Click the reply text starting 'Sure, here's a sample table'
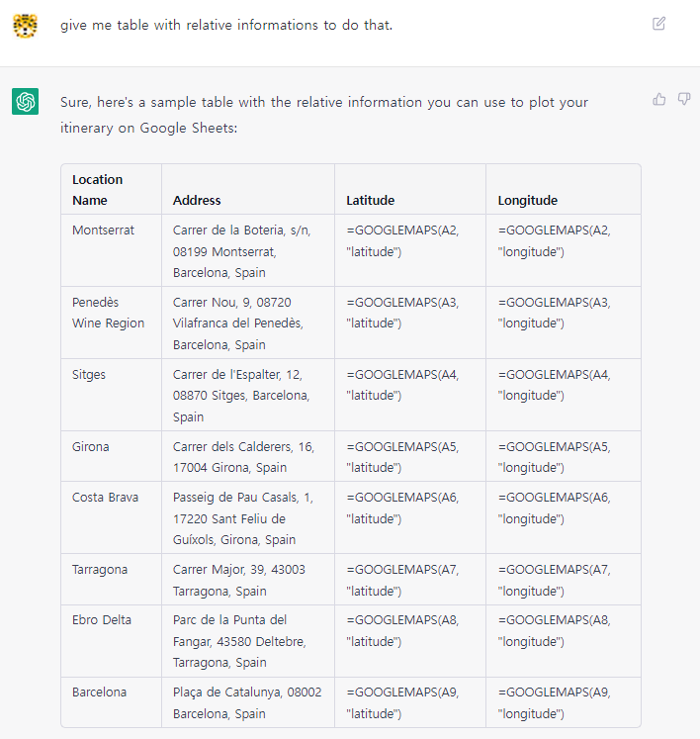Image resolution: width=700 pixels, height=739 pixels. tap(324, 115)
